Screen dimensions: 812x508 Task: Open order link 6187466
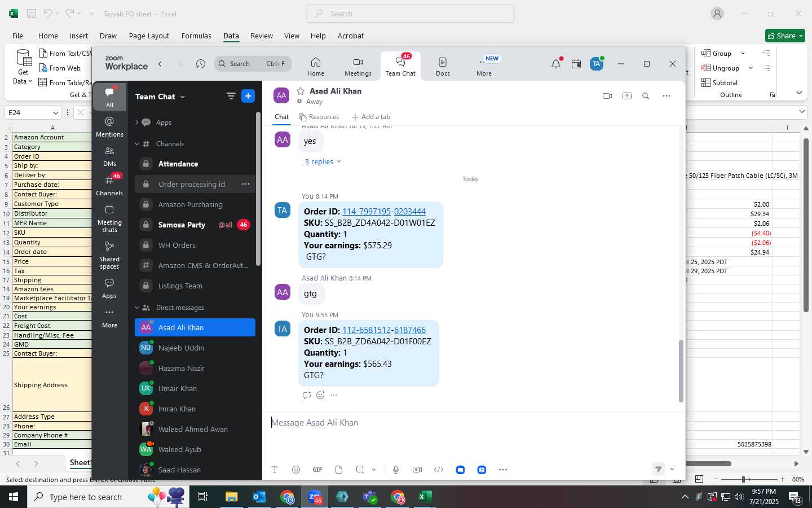click(x=410, y=330)
